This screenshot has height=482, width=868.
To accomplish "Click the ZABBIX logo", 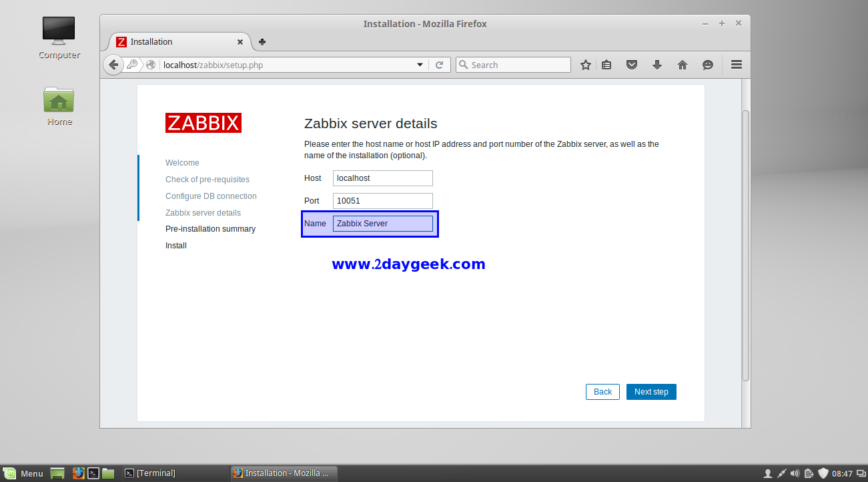I will tap(203, 123).
